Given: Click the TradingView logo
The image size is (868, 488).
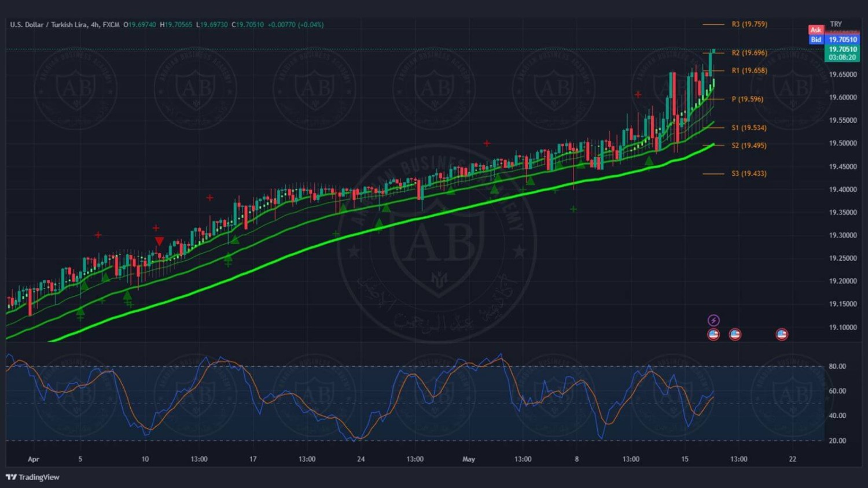Looking at the screenshot, I should 32,477.
